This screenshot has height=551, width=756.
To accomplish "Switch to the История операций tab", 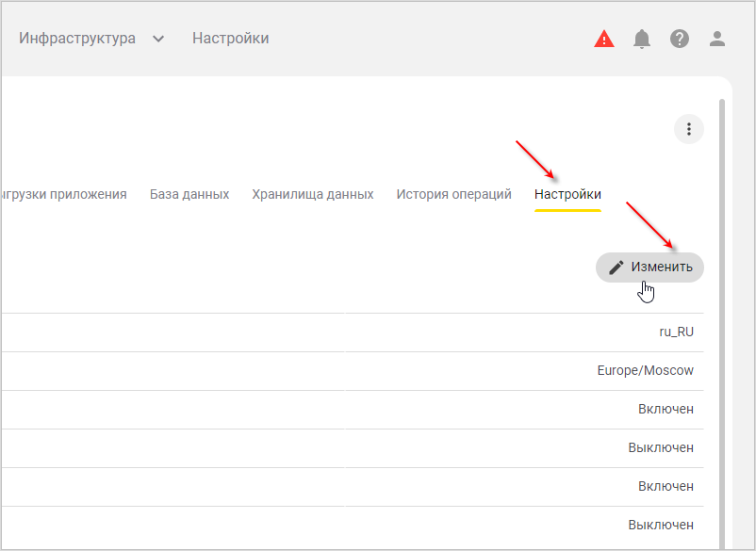I will (x=453, y=194).
